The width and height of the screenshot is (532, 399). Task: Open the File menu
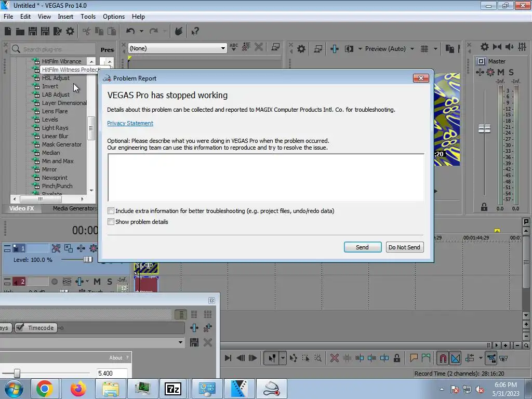click(x=8, y=17)
